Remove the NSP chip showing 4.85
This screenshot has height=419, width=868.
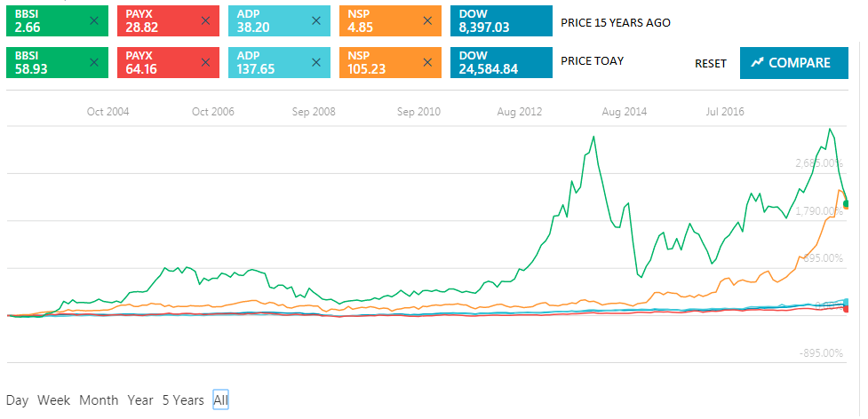coord(427,20)
